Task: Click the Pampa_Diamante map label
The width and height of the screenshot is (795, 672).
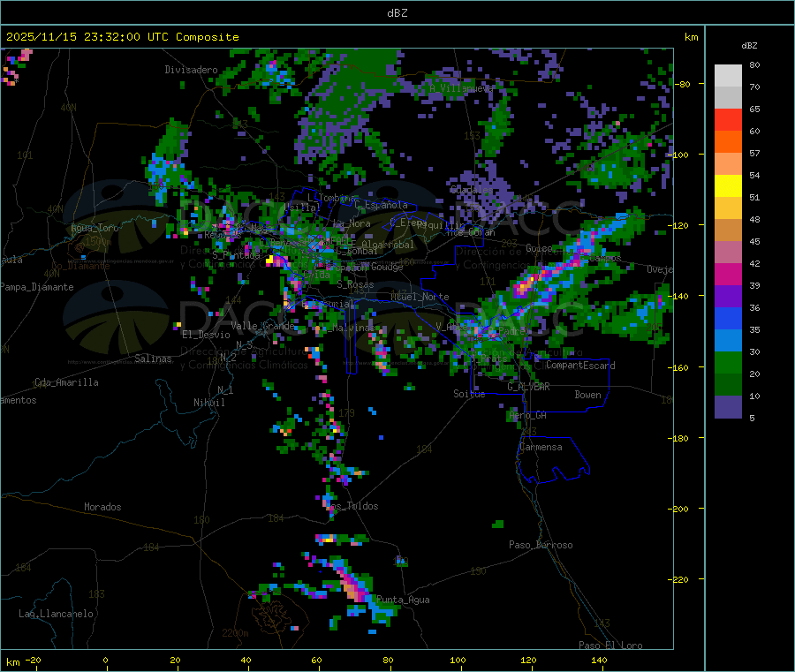Action: point(36,287)
